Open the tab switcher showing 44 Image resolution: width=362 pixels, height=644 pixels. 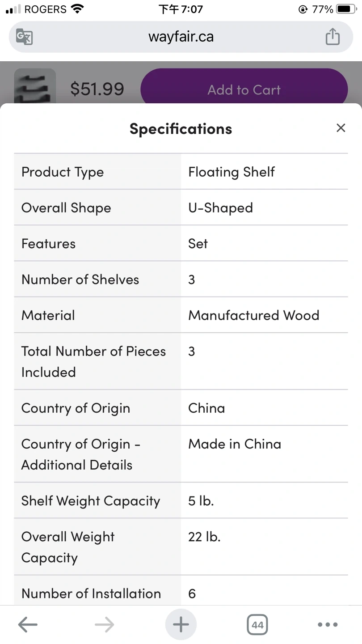pos(257,624)
